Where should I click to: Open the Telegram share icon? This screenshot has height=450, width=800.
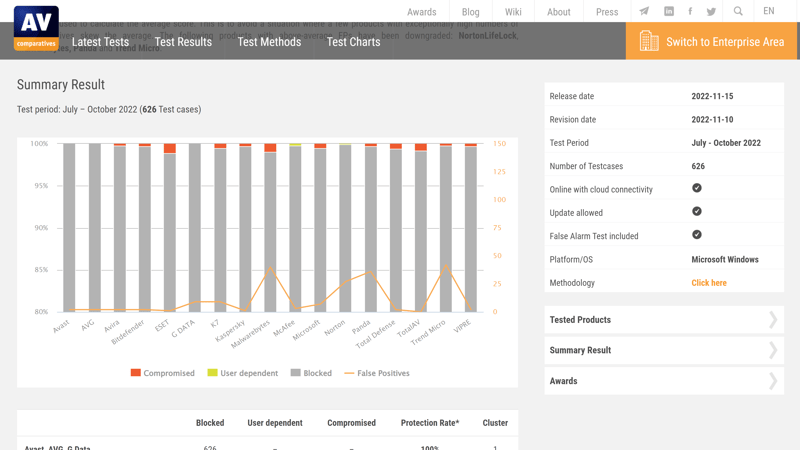644,11
